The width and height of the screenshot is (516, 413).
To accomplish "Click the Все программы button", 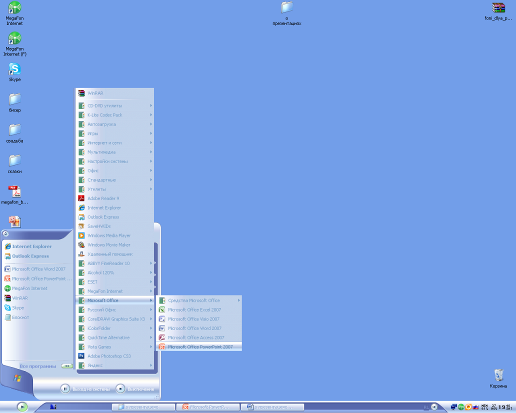I will pyautogui.click(x=46, y=366).
